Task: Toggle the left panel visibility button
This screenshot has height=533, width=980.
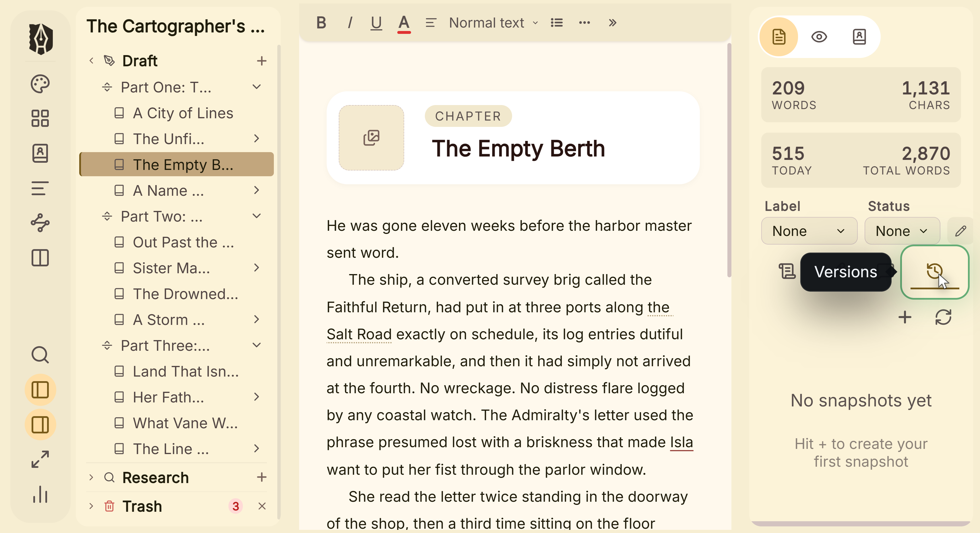Action: point(40,389)
